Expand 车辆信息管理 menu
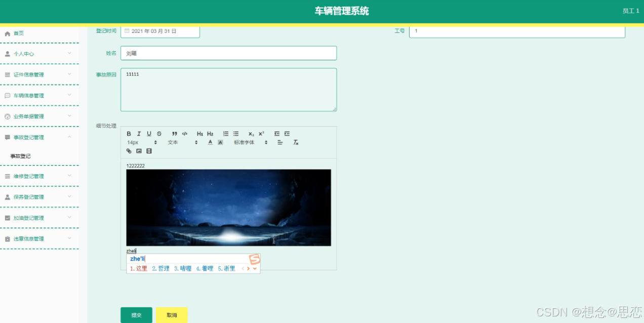 (39, 95)
